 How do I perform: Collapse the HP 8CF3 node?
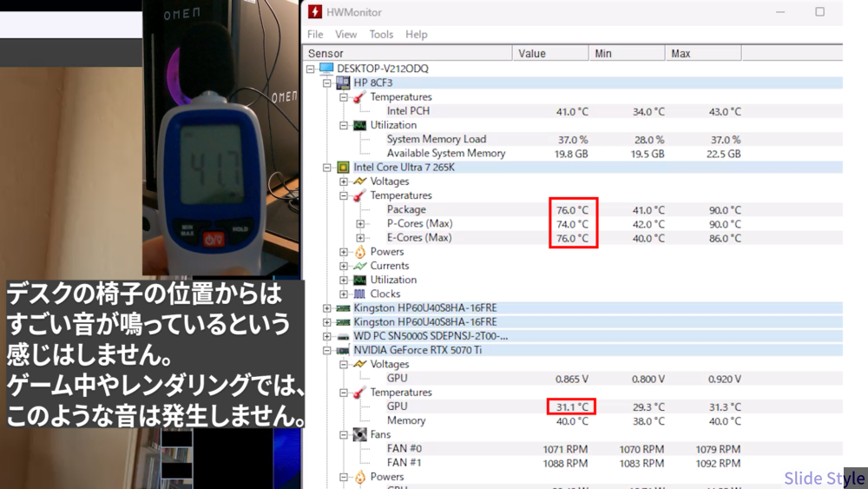pos(327,83)
